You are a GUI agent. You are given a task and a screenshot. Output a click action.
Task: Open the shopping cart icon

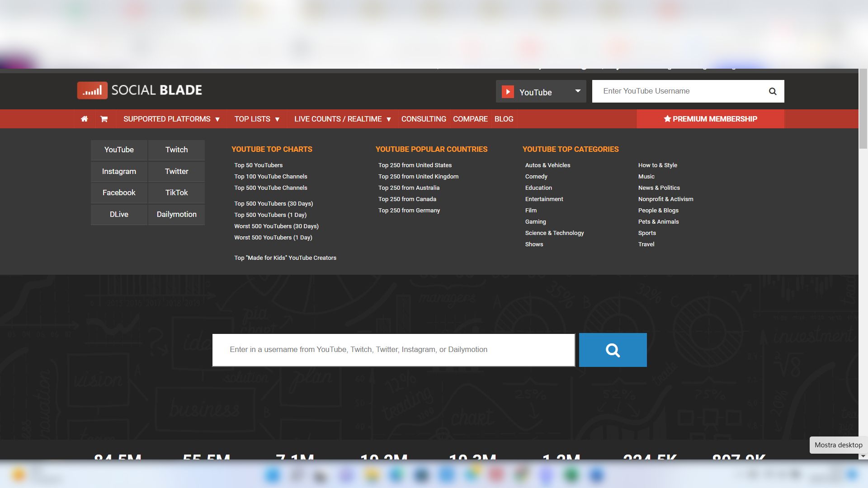coord(104,119)
